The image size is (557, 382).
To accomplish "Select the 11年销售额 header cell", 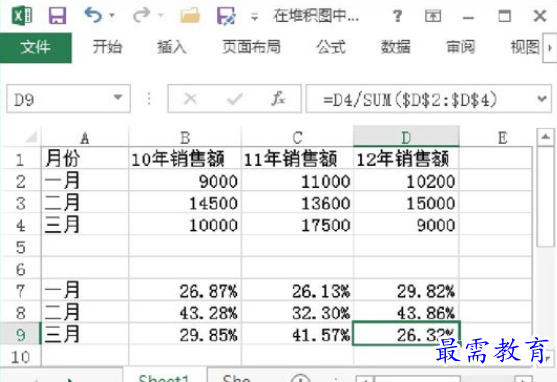I will (297, 158).
